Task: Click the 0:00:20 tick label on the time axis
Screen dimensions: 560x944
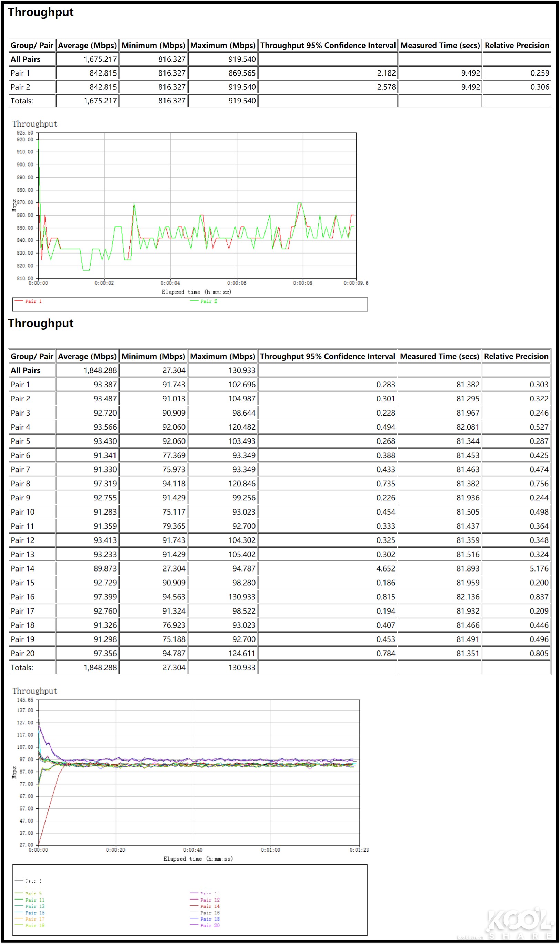Action: click(x=116, y=850)
